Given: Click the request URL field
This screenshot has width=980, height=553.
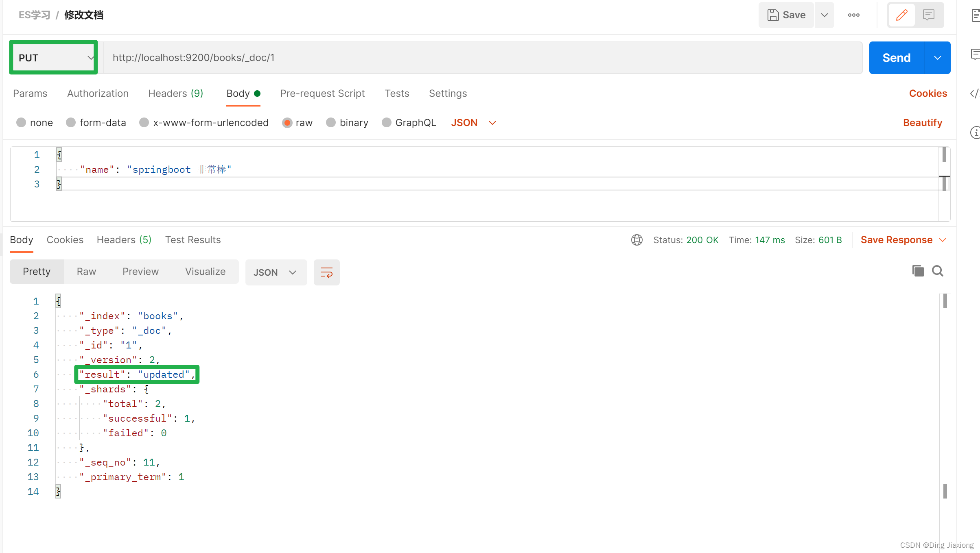Looking at the screenshot, I should pos(483,57).
